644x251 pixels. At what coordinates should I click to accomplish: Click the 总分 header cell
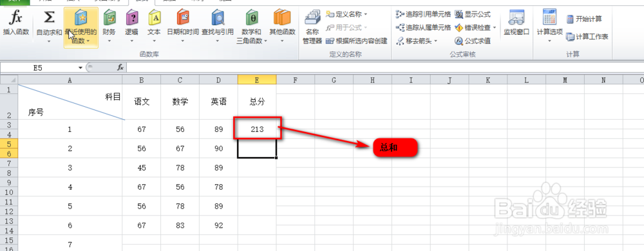coord(257,102)
